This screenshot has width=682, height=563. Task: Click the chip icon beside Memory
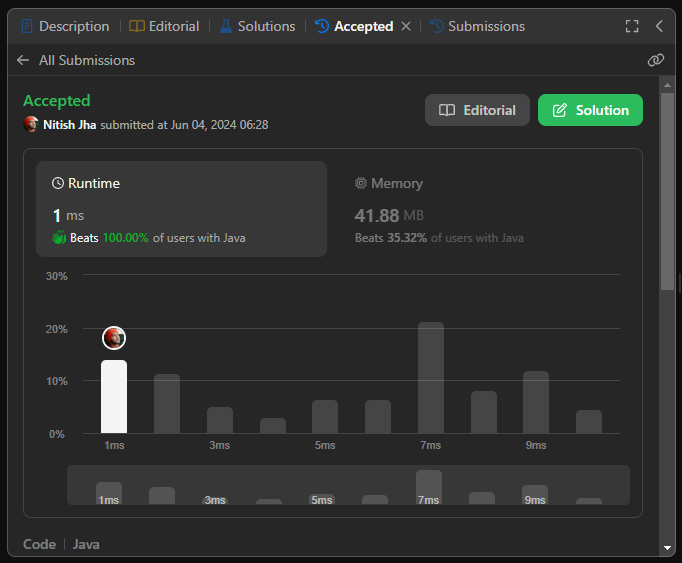coord(361,184)
